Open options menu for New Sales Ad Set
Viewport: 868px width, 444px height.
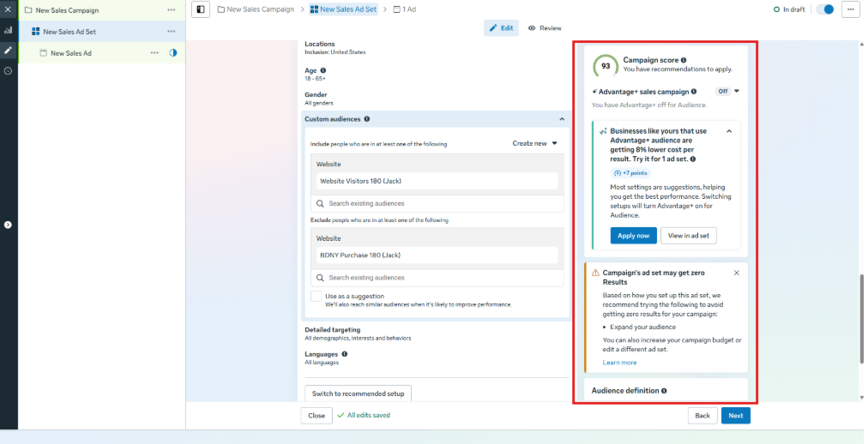171,32
